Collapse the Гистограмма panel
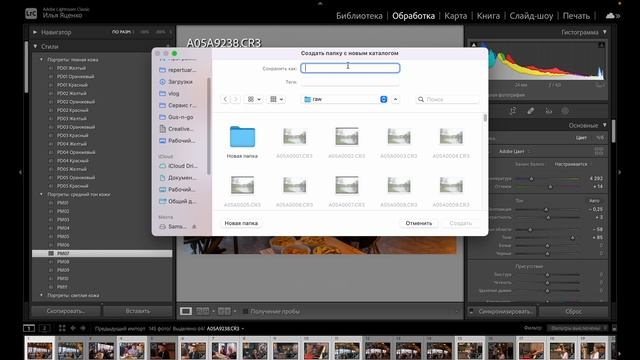The height and width of the screenshot is (360, 640). (604, 32)
